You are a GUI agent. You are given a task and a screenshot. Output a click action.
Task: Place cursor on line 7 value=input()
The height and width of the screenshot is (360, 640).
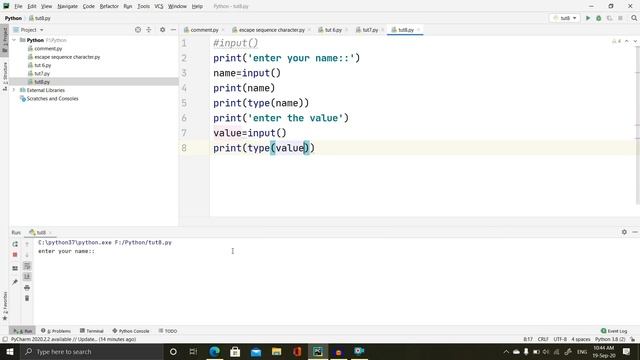(250, 133)
